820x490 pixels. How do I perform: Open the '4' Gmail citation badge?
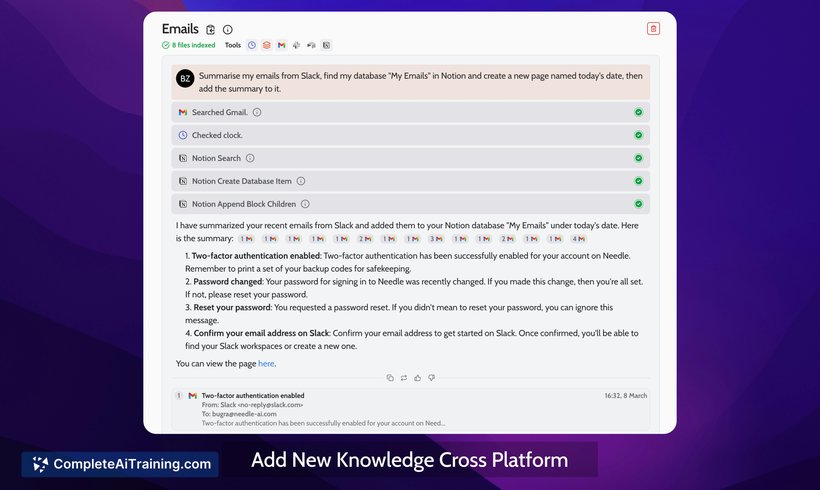578,239
